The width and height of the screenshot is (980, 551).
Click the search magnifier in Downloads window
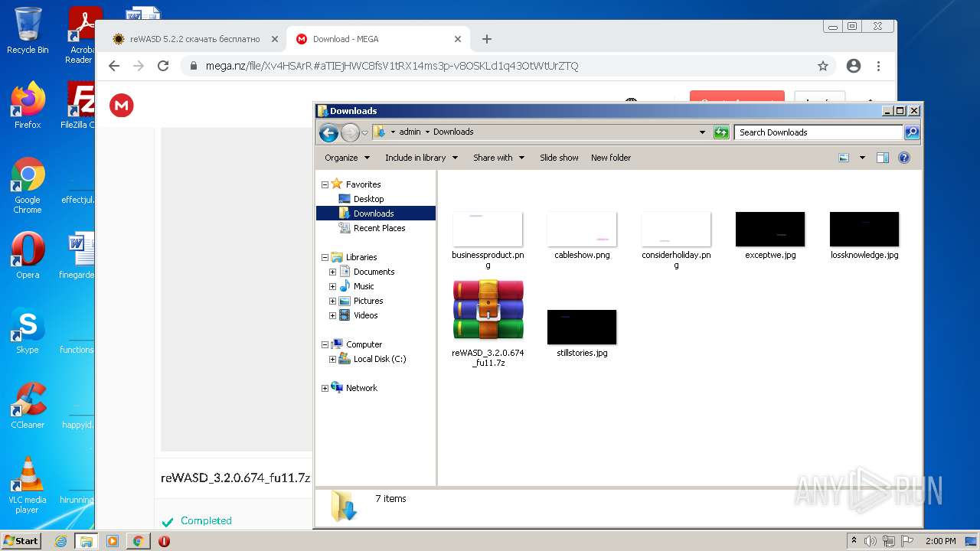click(911, 132)
